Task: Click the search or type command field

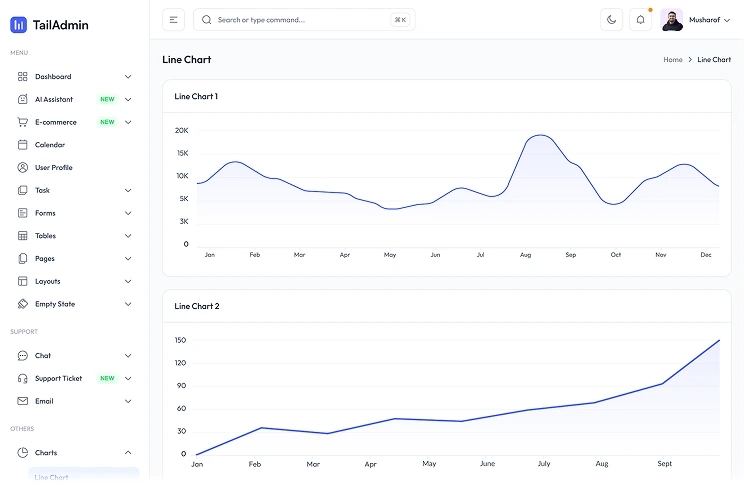Action: click(x=304, y=20)
